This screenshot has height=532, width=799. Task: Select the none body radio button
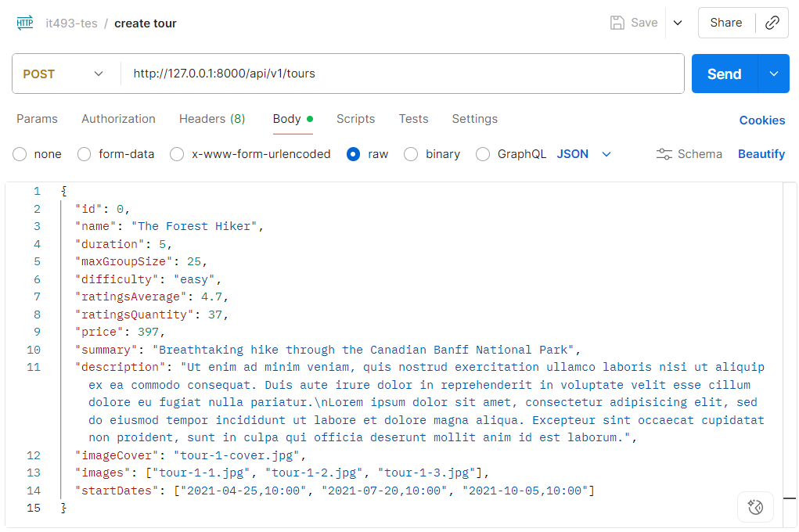point(20,154)
